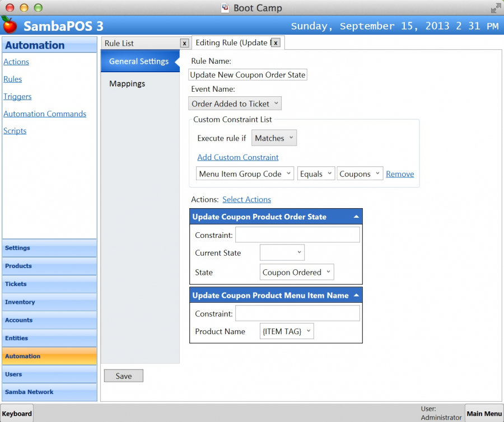Switch to the Rule List tab
504x422 pixels.
140,43
